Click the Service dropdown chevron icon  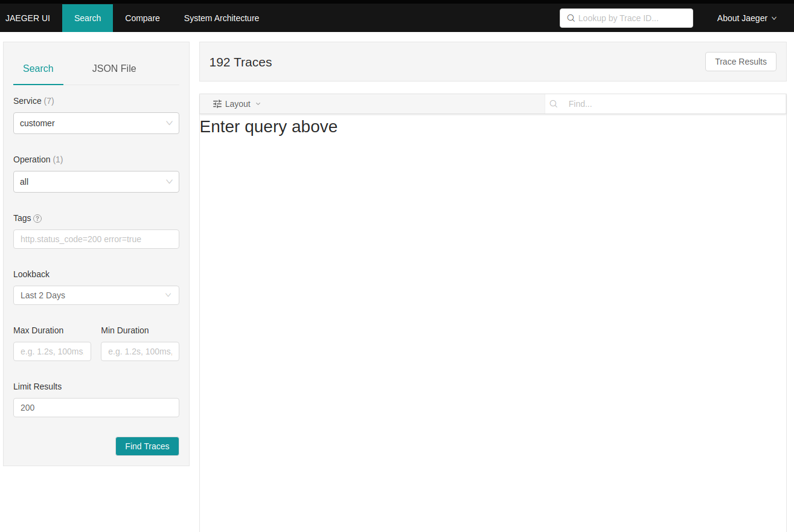168,123
